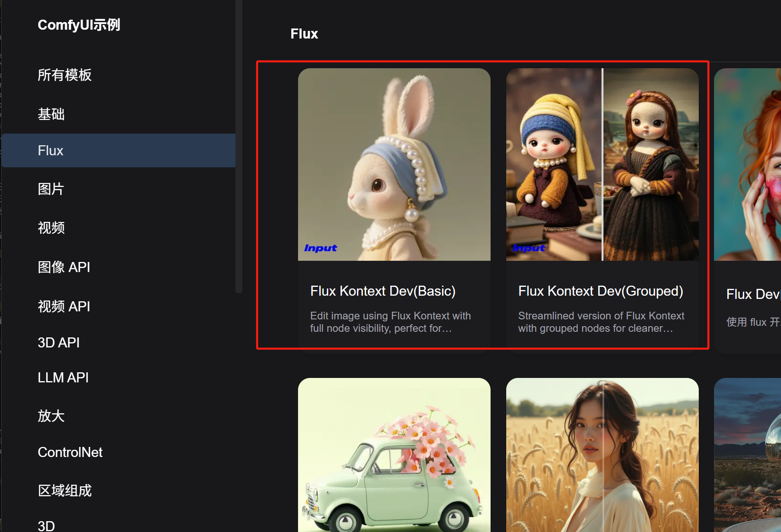Open the woman in wheat field template
Viewport: 781px width, 532px height.
tap(602, 455)
